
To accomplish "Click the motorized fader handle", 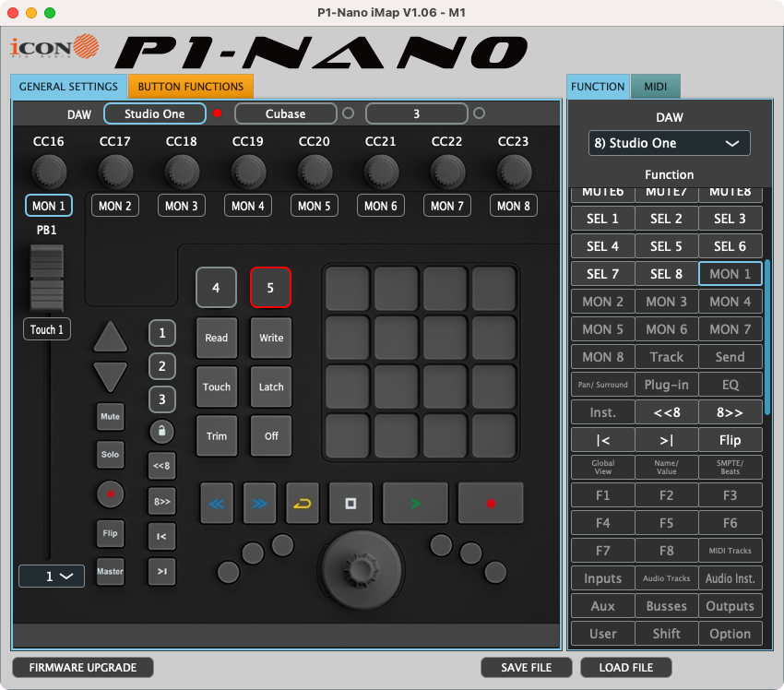I will pos(46,278).
